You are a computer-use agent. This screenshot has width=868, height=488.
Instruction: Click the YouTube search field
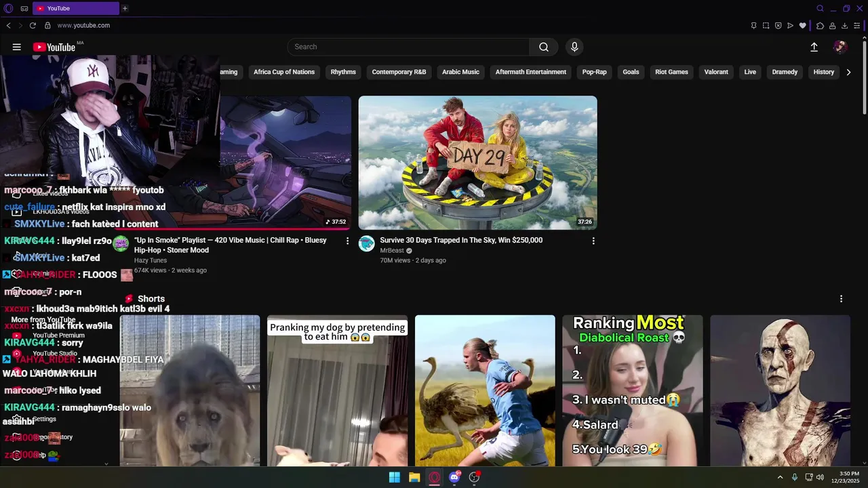[409, 47]
